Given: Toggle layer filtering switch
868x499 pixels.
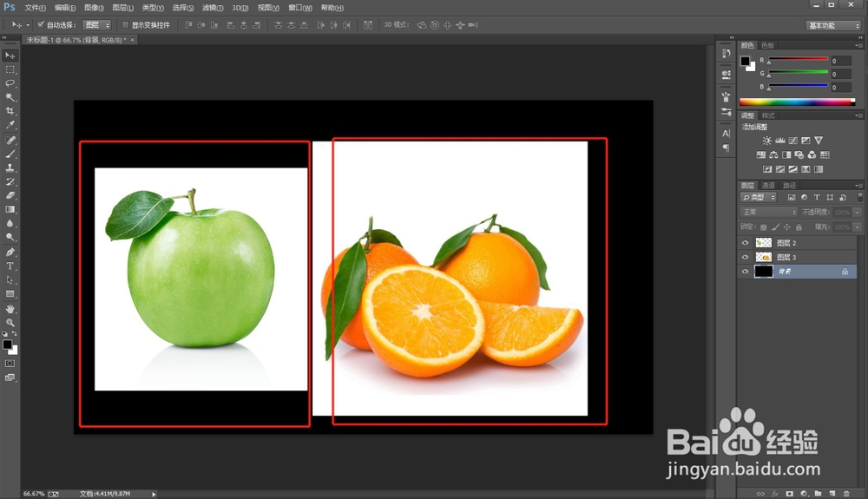Looking at the screenshot, I should click(859, 197).
